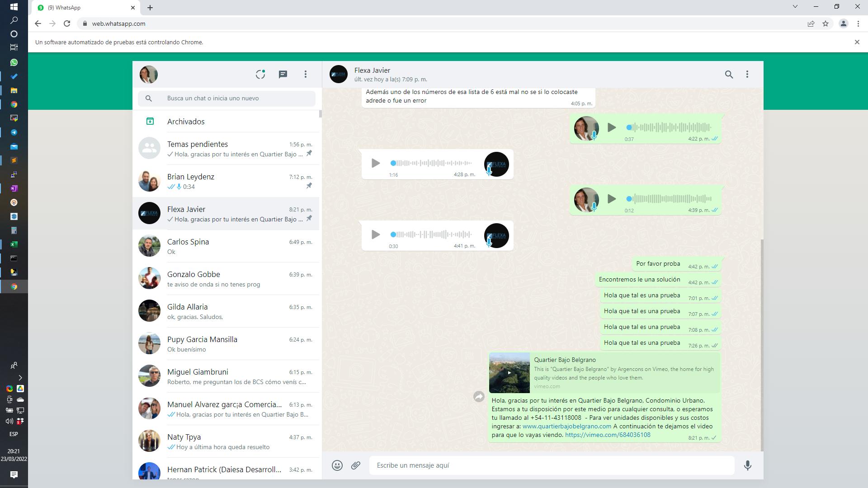Open Telegram from the taskbar
868x488 pixels.
tap(14, 132)
